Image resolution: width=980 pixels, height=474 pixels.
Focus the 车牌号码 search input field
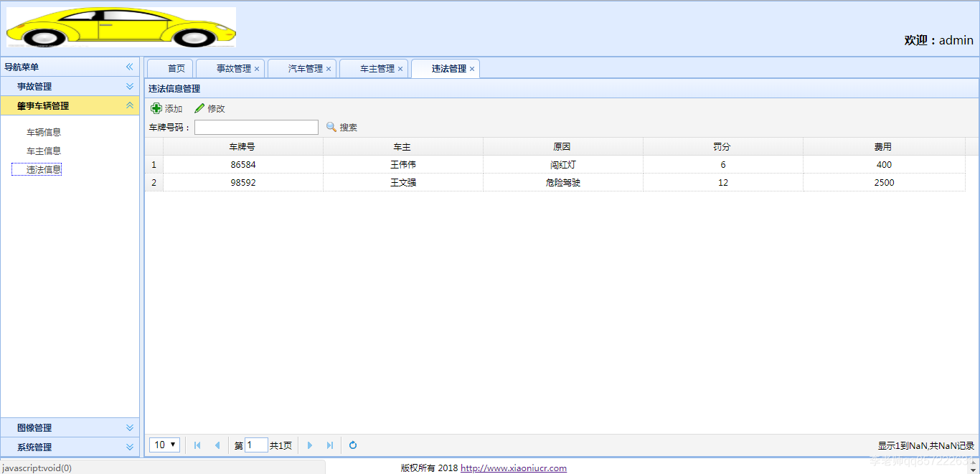coord(256,127)
